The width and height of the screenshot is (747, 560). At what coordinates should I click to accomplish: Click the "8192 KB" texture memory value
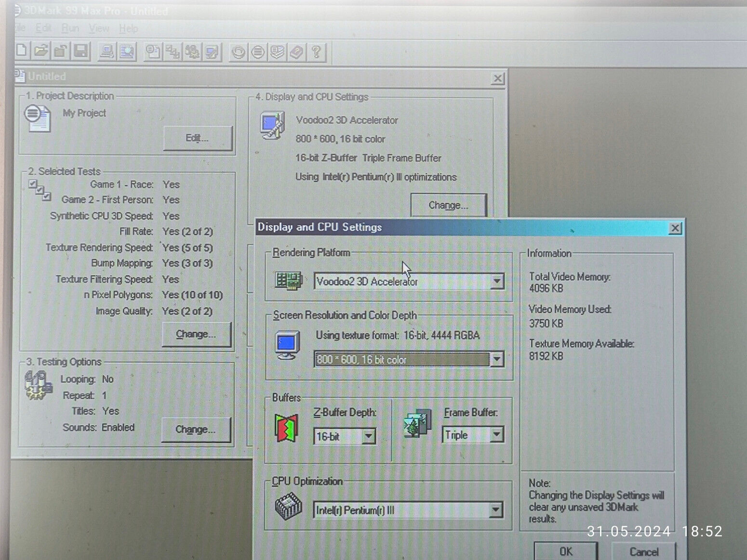click(x=546, y=356)
